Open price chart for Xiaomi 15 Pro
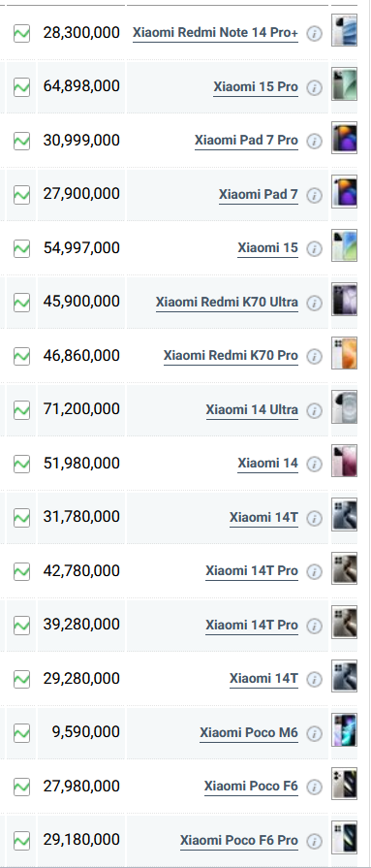 21,87
